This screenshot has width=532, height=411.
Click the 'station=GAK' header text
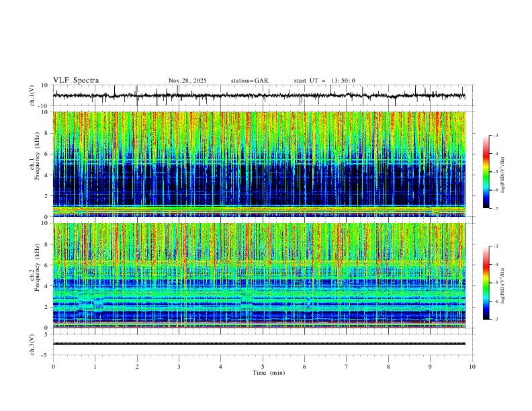249,81
